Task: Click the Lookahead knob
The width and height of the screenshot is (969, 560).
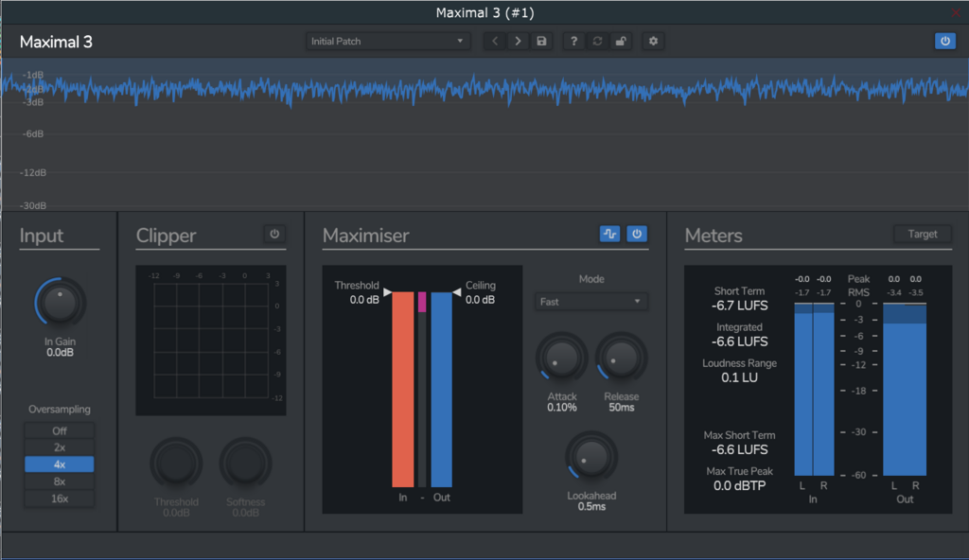Action: click(x=591, y=458)
